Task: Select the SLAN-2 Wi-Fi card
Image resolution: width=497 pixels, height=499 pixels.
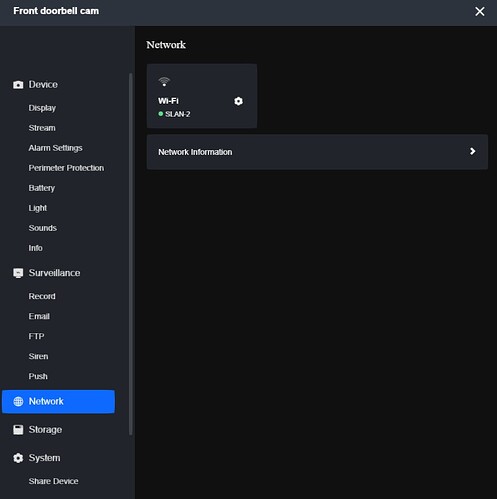Action: 202,96
